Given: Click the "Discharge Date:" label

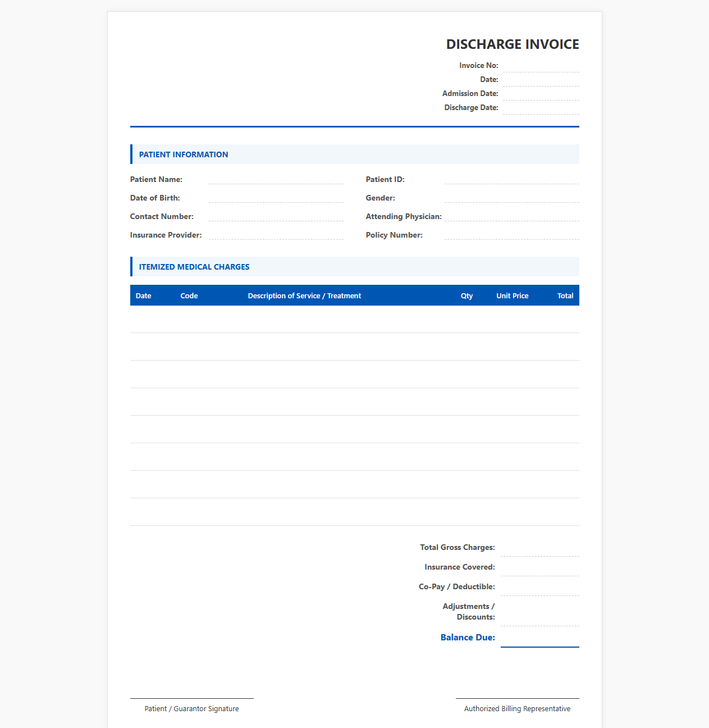Looking at the screenshot, I should pos(472,108).
